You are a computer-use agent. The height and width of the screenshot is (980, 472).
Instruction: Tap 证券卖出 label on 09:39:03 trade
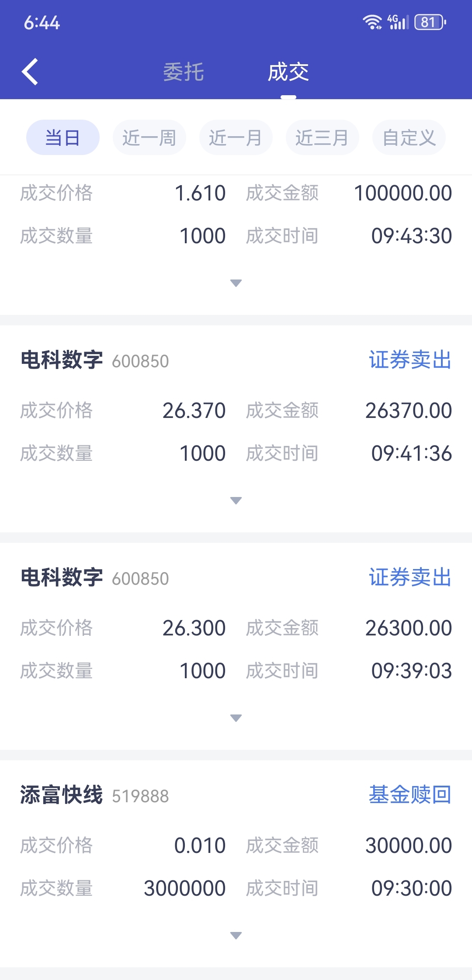410,577
